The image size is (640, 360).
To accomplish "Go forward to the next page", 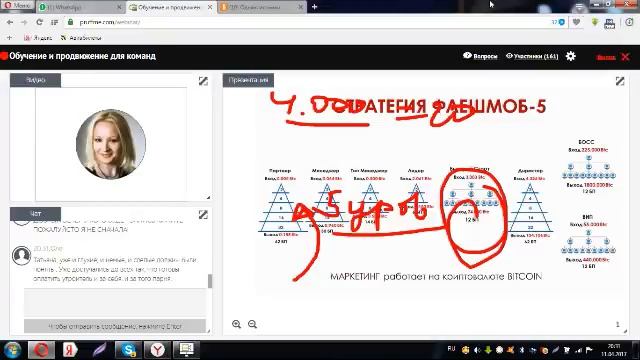I will tap(24, 22).
